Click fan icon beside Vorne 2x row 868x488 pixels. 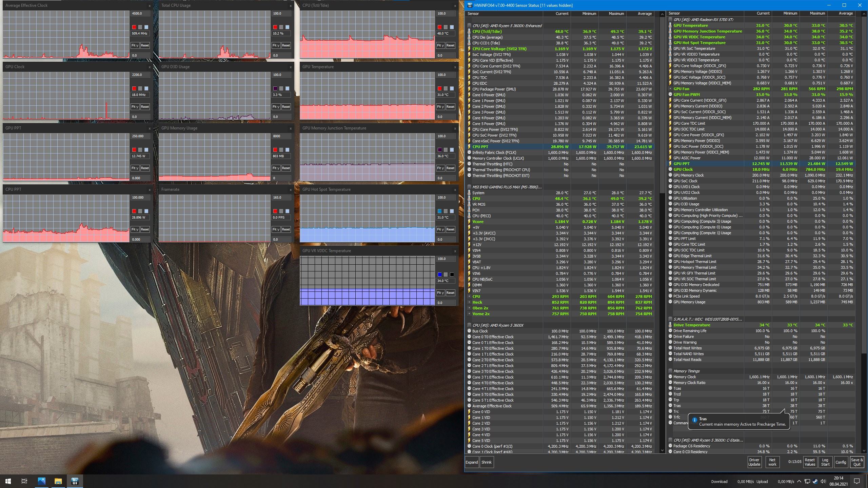(x=469, y=314)
